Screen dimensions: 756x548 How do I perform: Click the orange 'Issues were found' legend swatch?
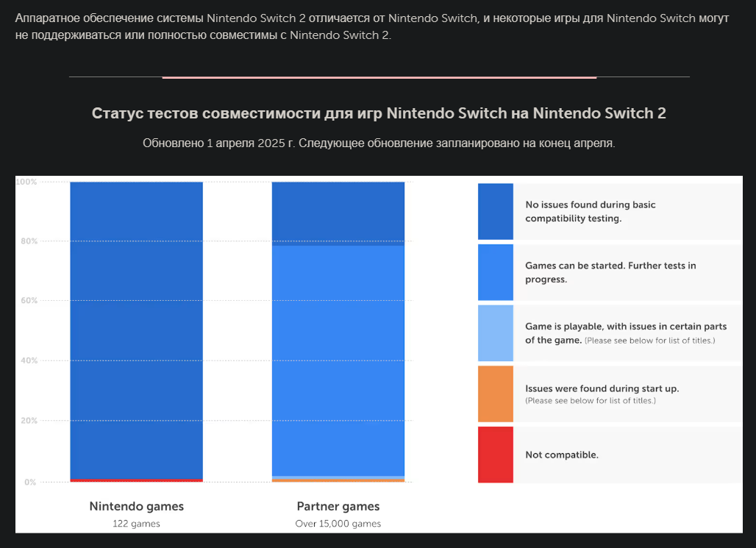[495, 394]
